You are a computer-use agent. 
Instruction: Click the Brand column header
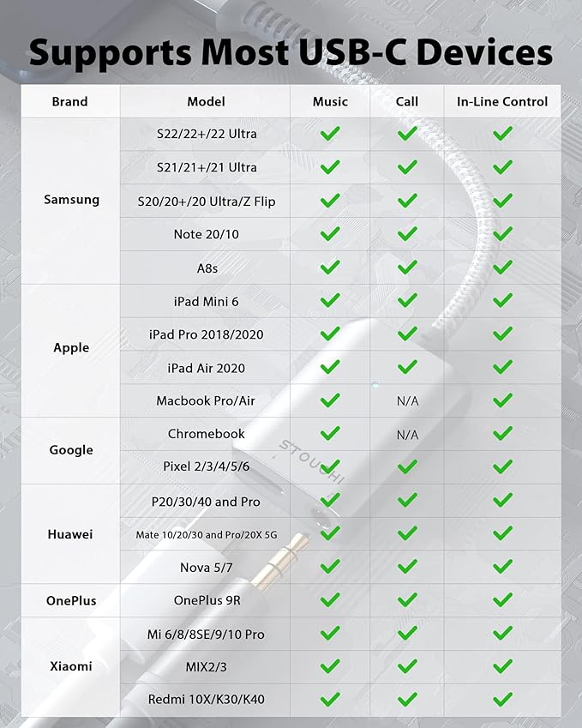[x=69, y=102]
